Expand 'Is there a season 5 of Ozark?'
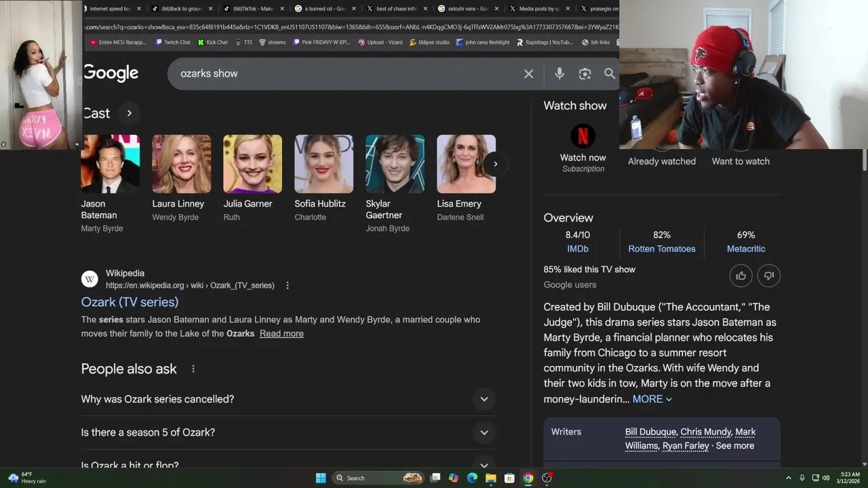The image size is (868, 488). tap(288, 432)
